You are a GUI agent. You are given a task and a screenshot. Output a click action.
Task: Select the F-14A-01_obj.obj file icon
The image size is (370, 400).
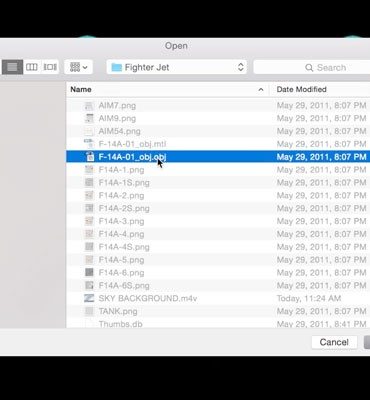(x=90, y=157)
